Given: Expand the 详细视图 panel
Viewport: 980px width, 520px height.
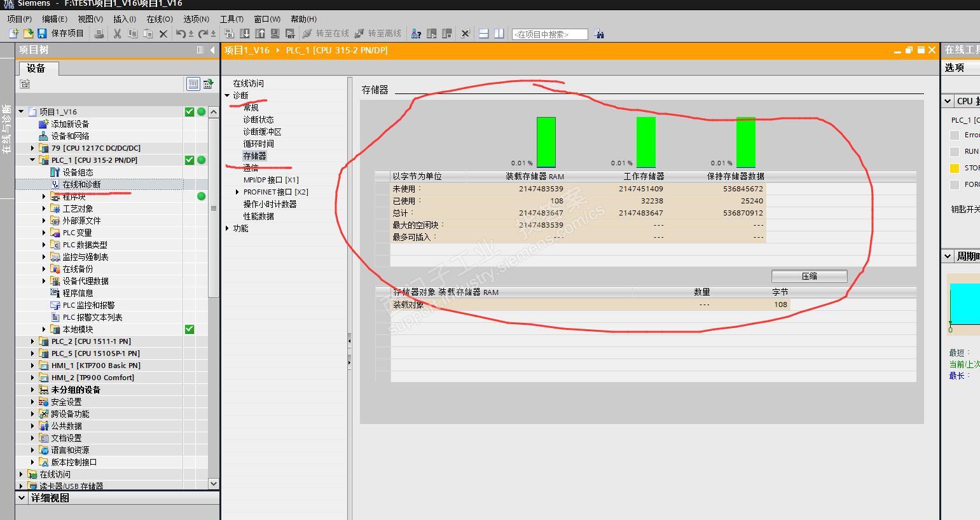Looking at the screenshot, I should (x=22, y=498).
